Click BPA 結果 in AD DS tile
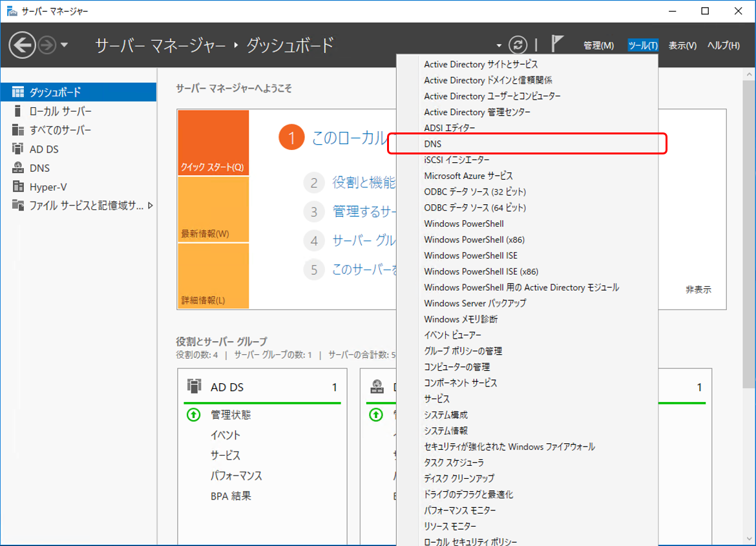 coord(231,496)
